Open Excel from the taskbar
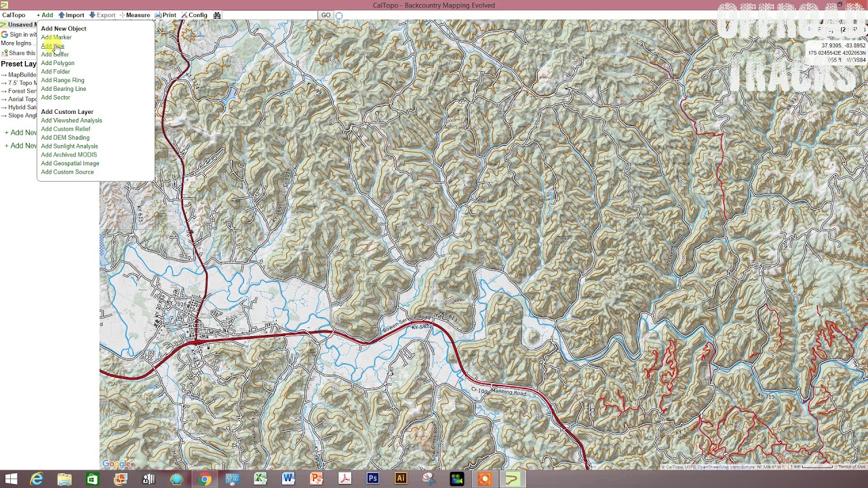Viewport: 868px width, 488px height. [x=260, y=479]
